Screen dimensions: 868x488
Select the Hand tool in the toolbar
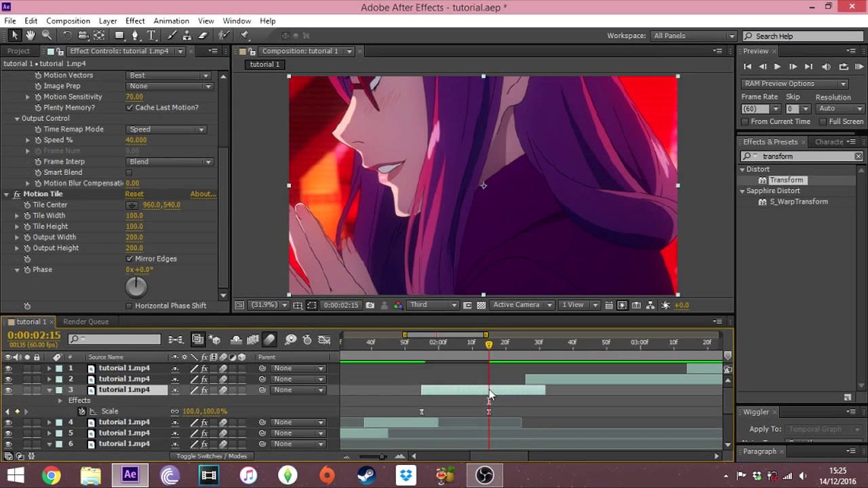click(x=31, y=35)
